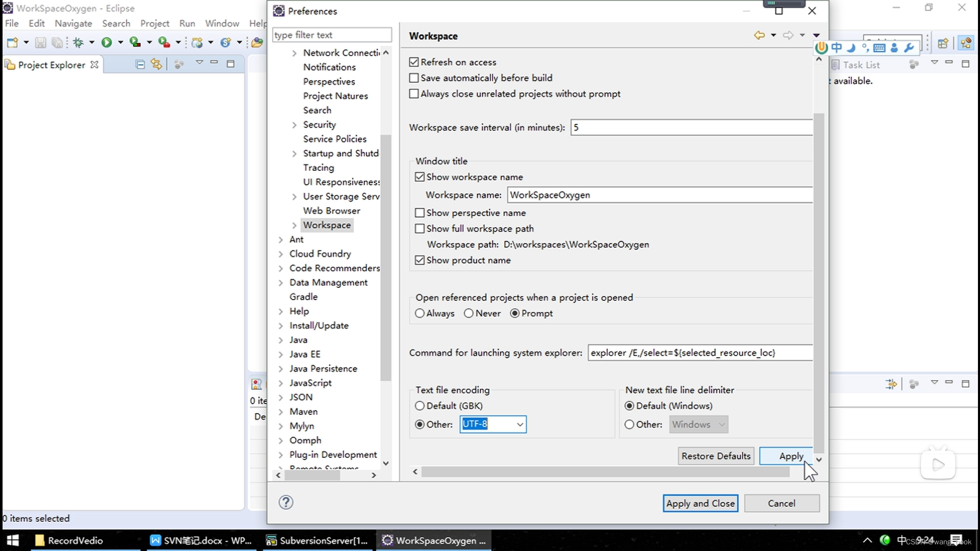Open the Preferences view menu triangle
This screenshot has height=551, width=980.
coord(816,35)
